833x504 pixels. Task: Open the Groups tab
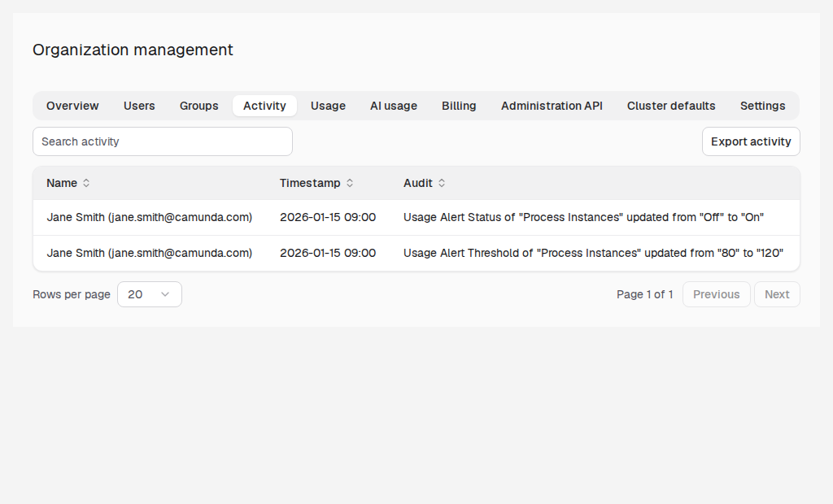(198, 106)
